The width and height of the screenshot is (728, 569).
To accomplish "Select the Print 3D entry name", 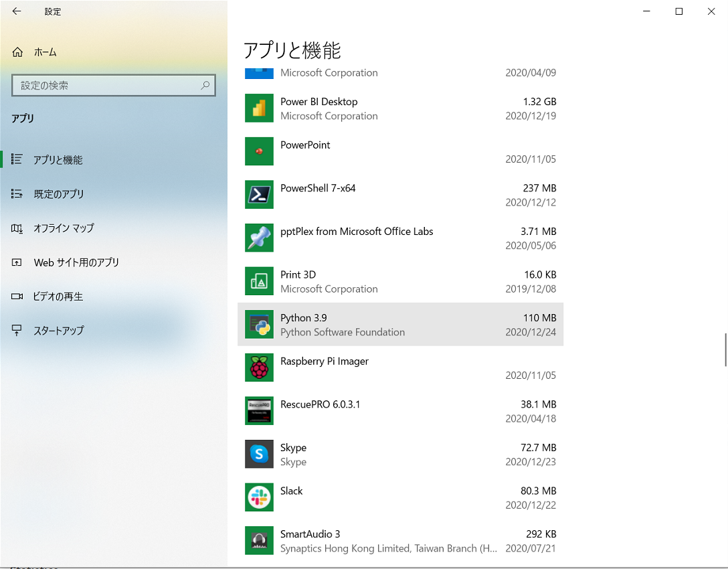I will pos(298,274).
